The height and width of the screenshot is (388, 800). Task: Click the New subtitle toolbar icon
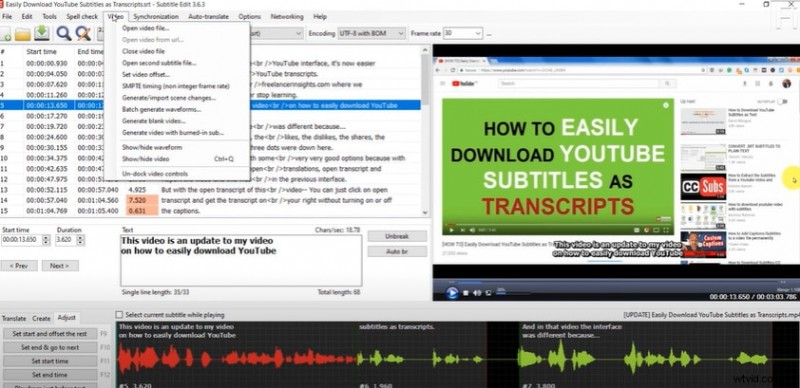(x=5, y=34)
